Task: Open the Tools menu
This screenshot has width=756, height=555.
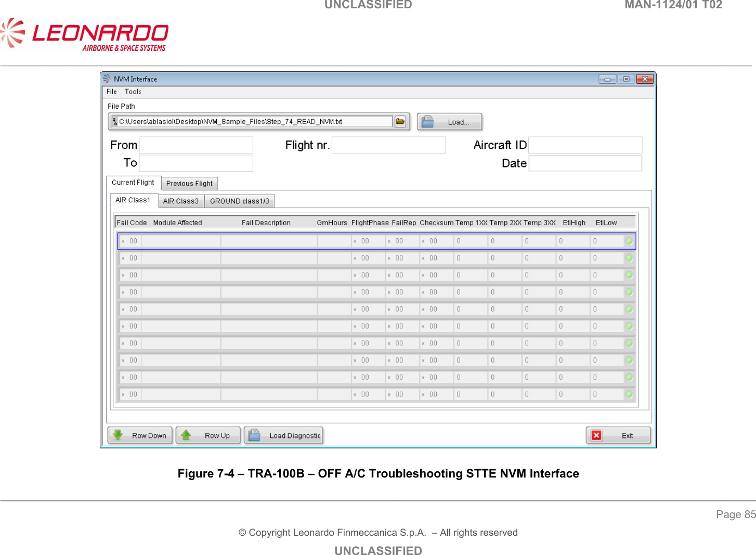Action: [x=133, y=92]
